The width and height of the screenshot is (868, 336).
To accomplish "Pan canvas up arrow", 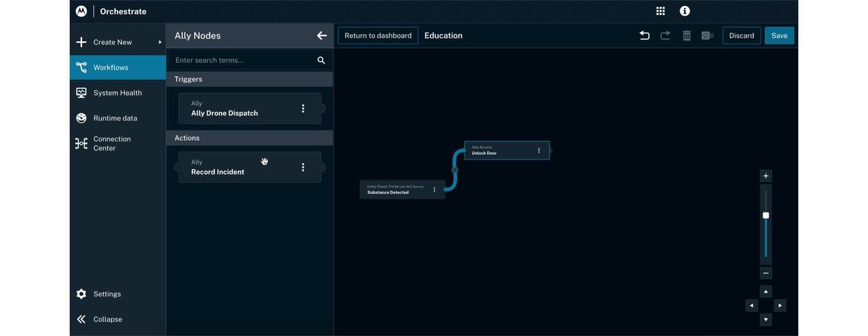I will tap(766, 292).
